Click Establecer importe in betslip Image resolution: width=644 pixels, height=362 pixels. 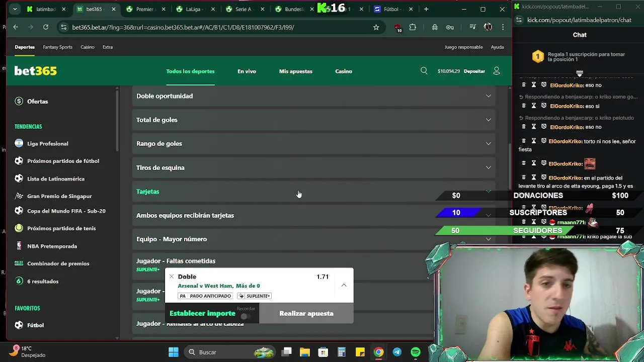(x=202, y=313)
